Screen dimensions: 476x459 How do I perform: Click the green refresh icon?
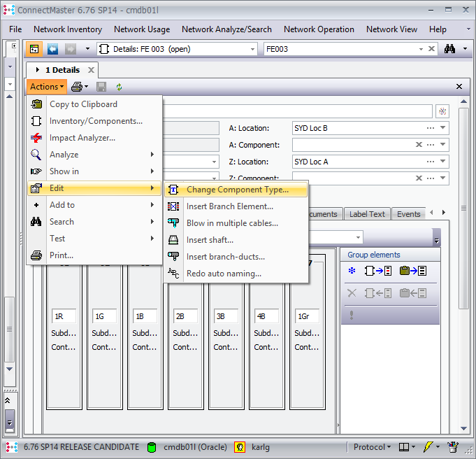[x=119, y=87]
